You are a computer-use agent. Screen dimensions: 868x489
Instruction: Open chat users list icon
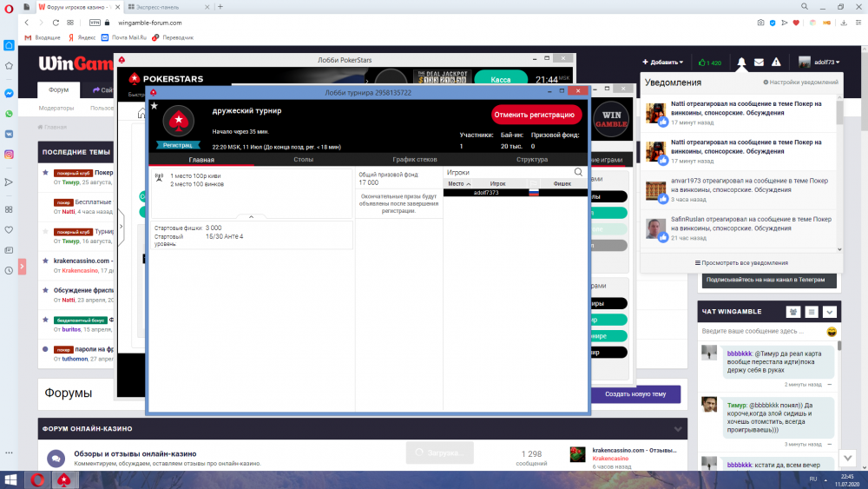pyautogui.click(x=793, y=312)
